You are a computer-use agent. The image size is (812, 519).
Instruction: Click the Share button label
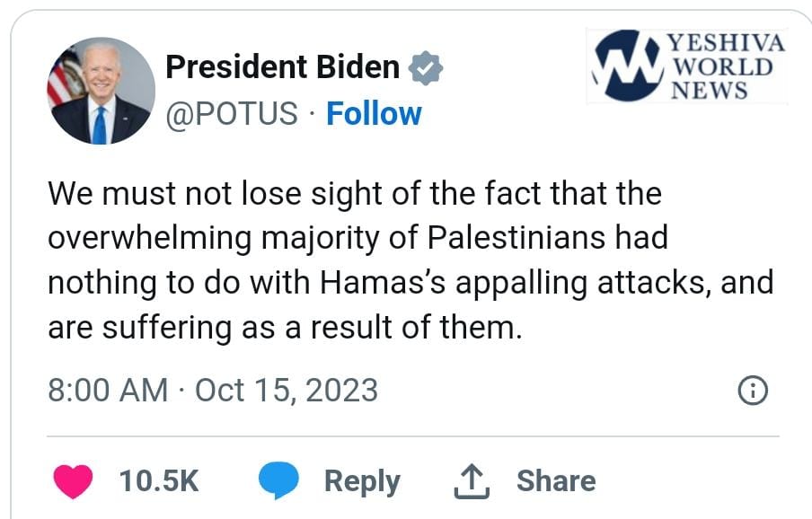555,481
